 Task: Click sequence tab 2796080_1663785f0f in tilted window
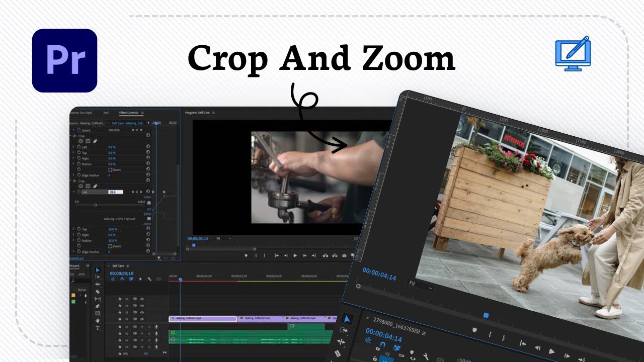click(x=396, y=326)
